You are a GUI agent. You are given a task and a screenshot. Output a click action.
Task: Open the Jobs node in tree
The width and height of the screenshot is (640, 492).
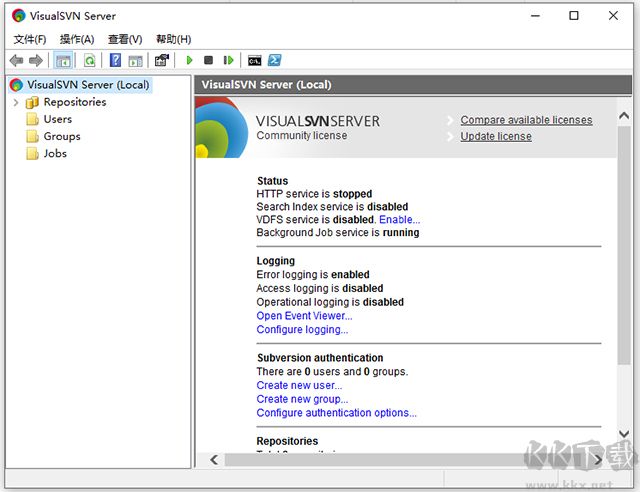55,153
